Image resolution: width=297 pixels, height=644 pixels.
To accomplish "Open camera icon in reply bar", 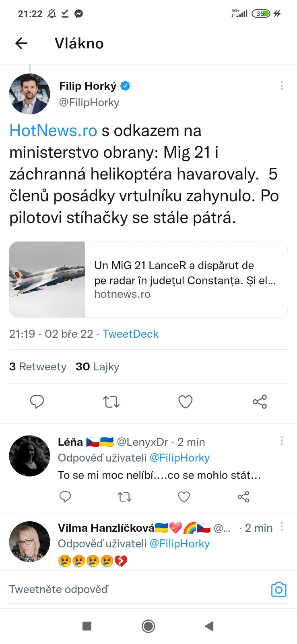I will click(x=278, y=590).
